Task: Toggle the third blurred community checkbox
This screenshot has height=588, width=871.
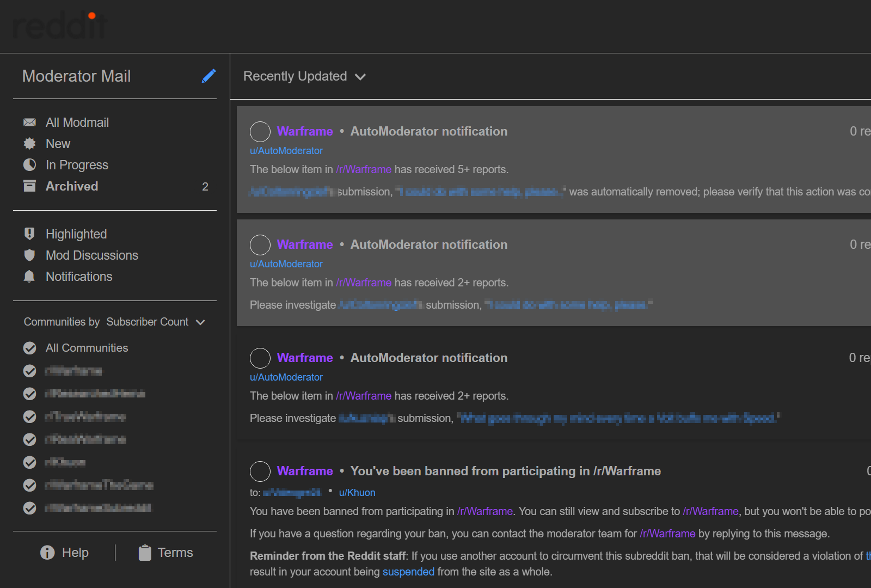Action: 30,416
